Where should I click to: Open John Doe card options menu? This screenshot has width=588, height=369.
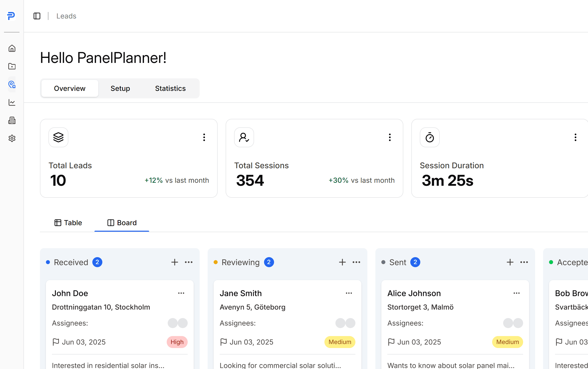[x=181, y=293]
